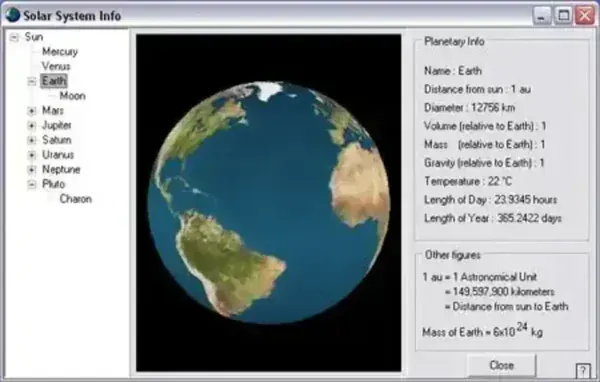
Task: Collapse the Pluto tree node
Action: pos(32,184)
